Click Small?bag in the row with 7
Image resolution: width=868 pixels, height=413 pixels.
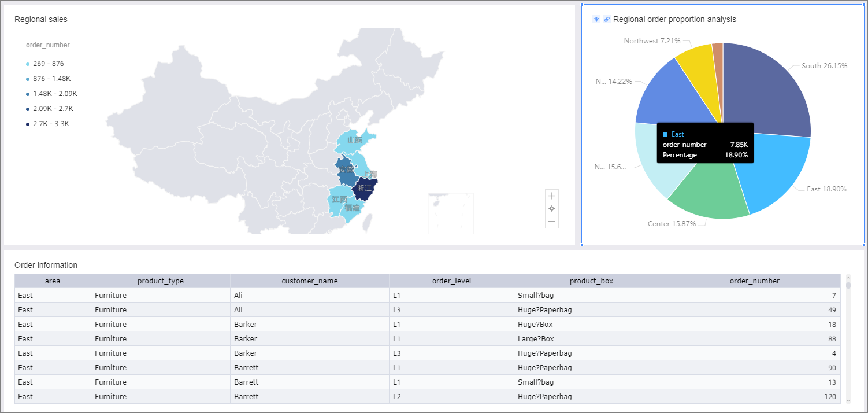point(591,296)
